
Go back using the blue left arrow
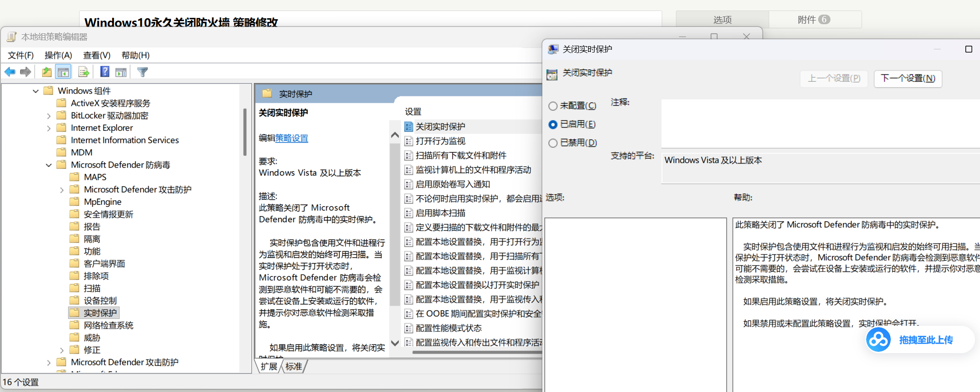tap(10, 72)
